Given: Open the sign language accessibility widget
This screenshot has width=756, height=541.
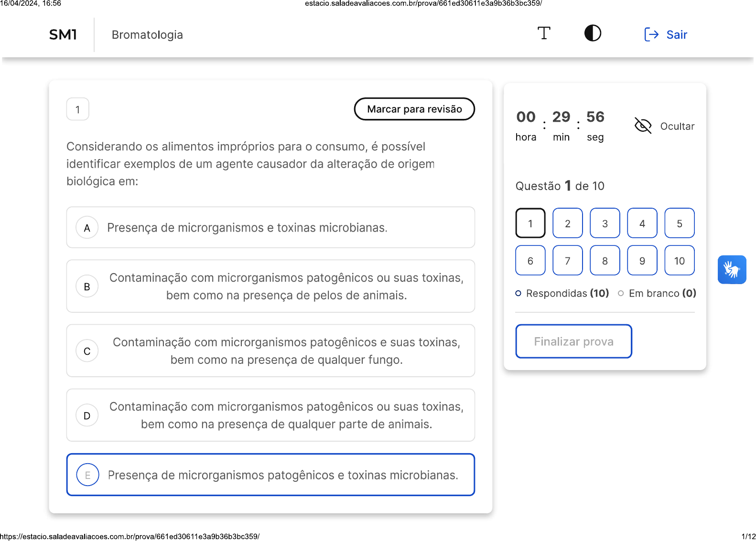Looking at the screenshot, I should [732, 270].
